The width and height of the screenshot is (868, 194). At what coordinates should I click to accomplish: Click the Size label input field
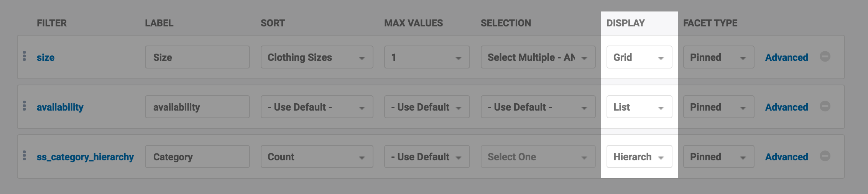[197, 57]
